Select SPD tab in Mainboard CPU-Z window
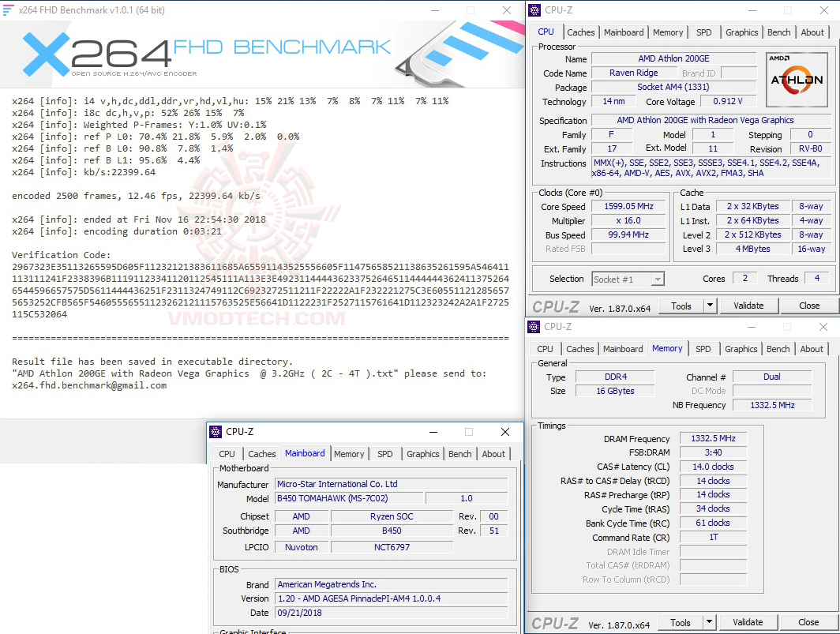Viewport: 840px width, 634px height. [x=384, y=454]
